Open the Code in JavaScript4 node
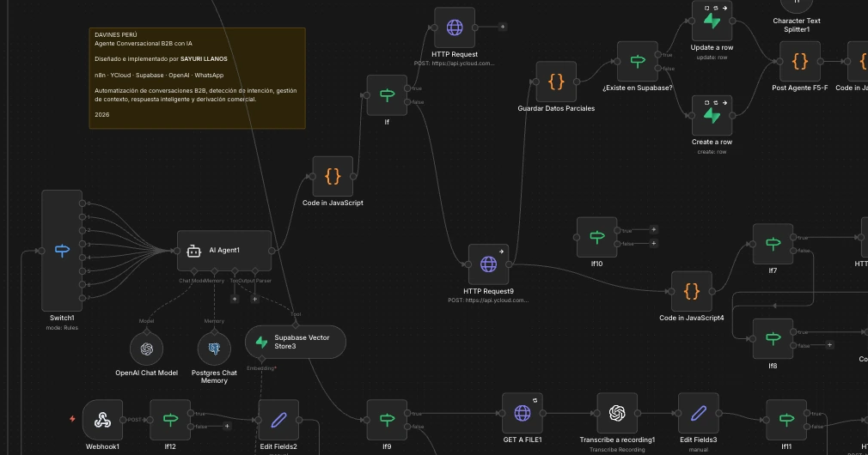Image resolution: width=868 pixels, height=455 pixels. tap(692, 291)
